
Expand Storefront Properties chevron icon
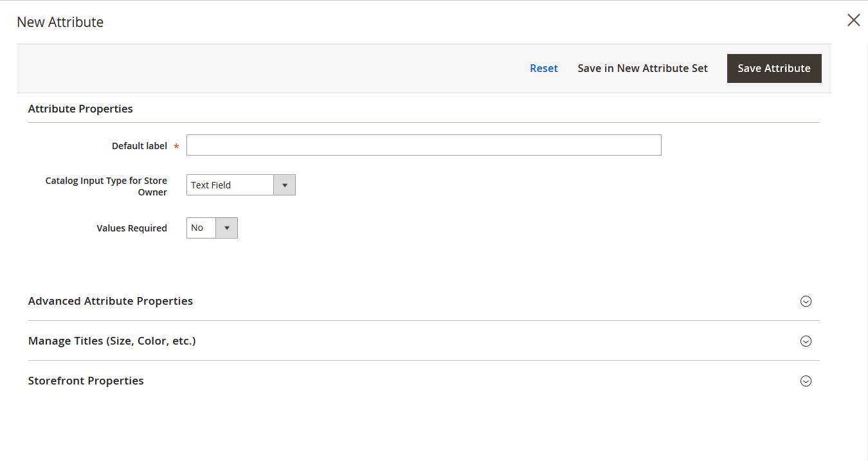pos(806,381)
